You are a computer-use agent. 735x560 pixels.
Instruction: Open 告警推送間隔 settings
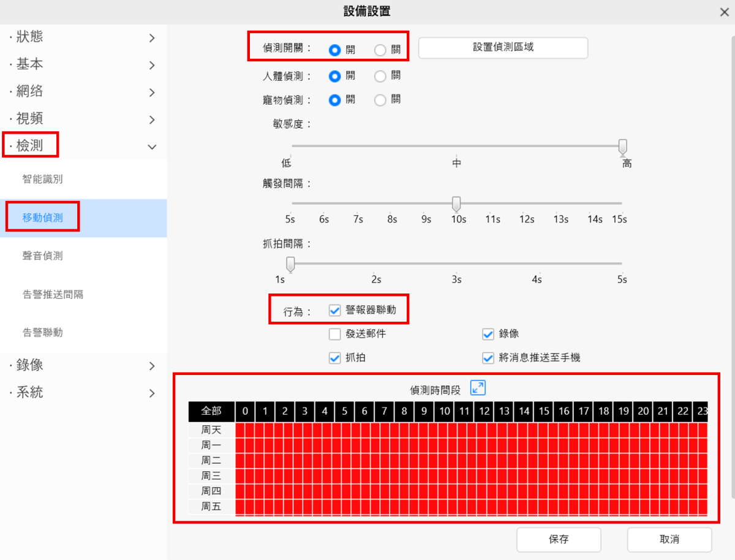[53, 295]
